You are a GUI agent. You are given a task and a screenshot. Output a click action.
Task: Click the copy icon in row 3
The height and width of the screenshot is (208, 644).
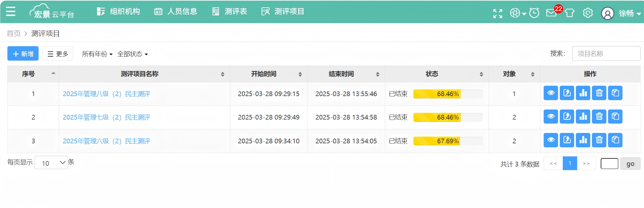click(615, 140)
